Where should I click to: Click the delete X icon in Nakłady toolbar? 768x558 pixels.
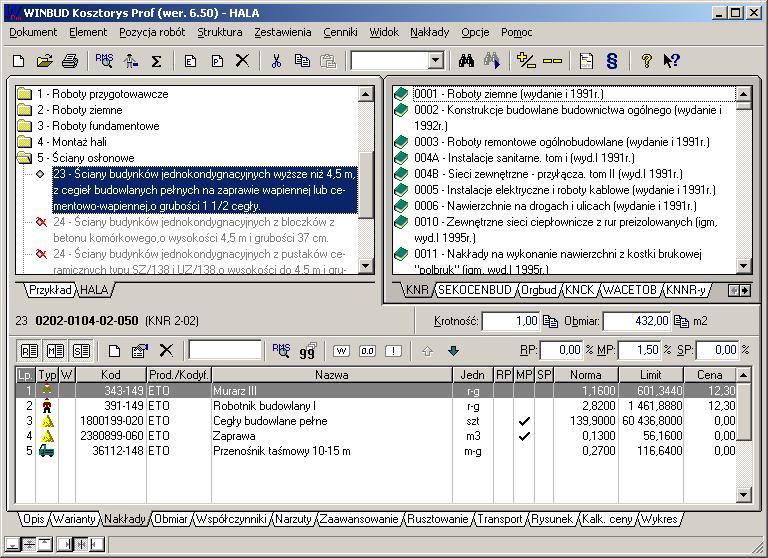(x=167, y=350)
